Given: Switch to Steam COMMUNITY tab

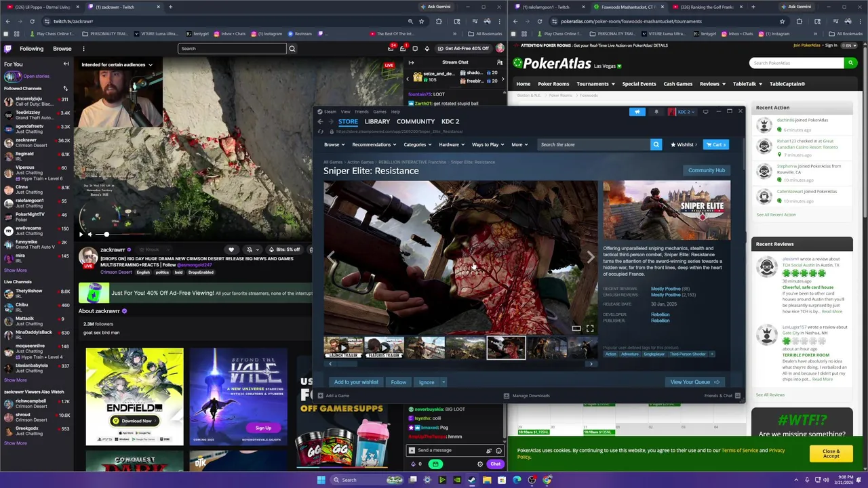Looking at the screenshot, I should [x=416, y=121].
